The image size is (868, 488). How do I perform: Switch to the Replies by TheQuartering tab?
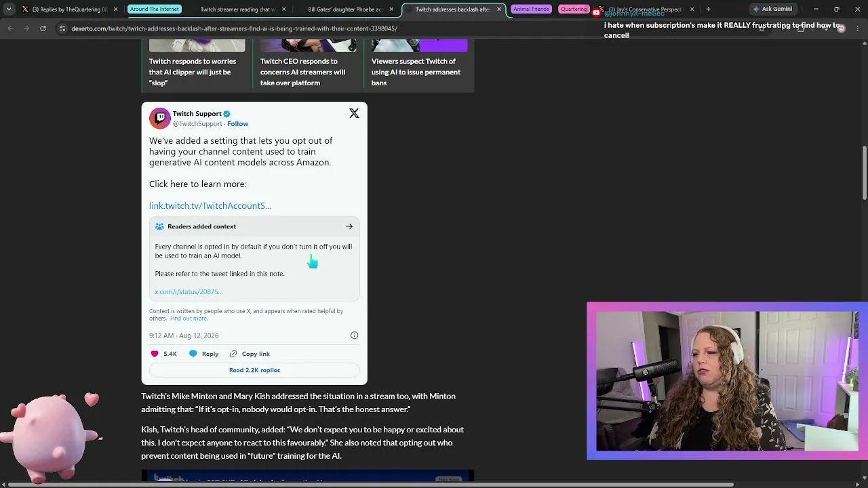point(69,9)
